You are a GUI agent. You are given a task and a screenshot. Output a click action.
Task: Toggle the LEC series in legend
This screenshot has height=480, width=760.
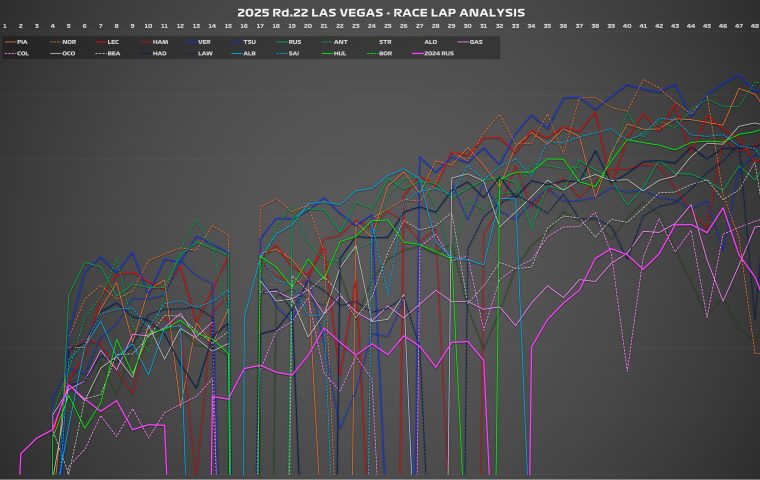pyautogui.click(x=113, y=42)
